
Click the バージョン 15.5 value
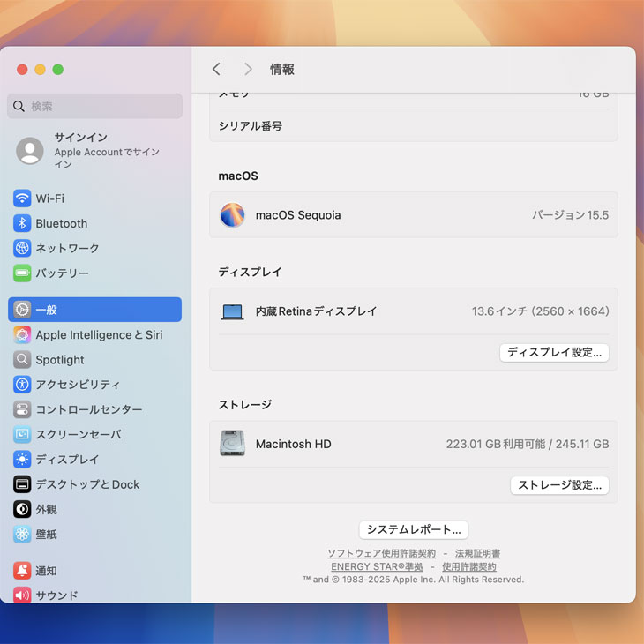[571, 214]
